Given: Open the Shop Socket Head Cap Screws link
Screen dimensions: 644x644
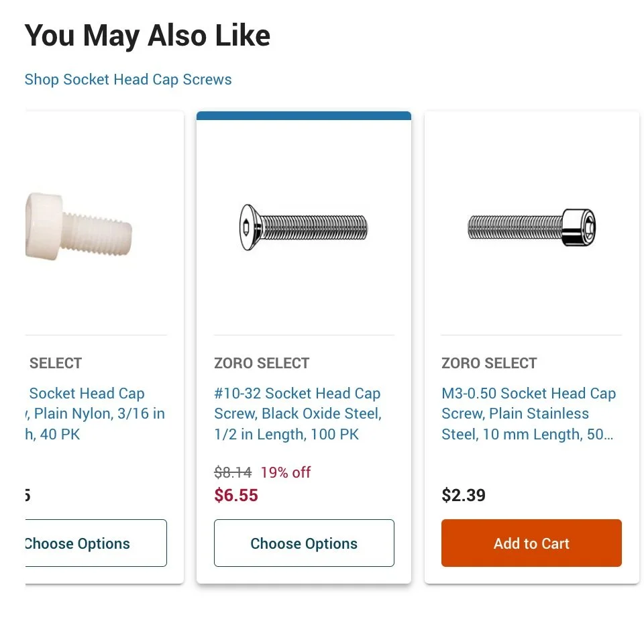Looking at the screenshot, I should [128, 80].
